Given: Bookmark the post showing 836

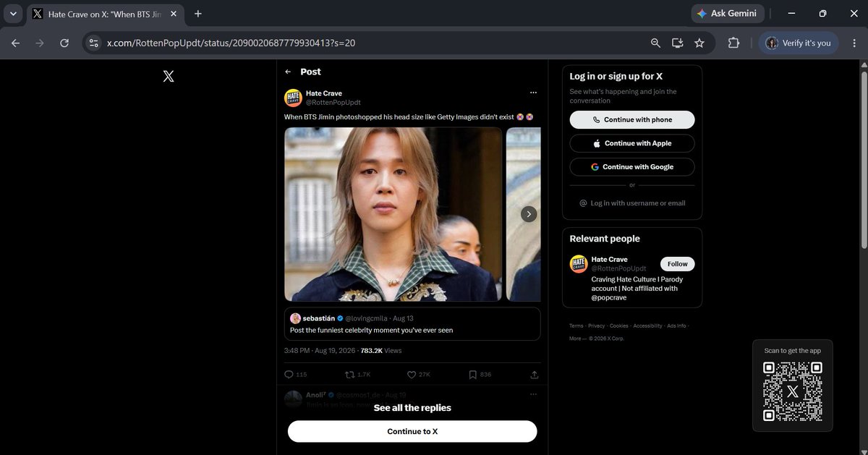Looking at the screenshot, I should [x=472, y=375].
